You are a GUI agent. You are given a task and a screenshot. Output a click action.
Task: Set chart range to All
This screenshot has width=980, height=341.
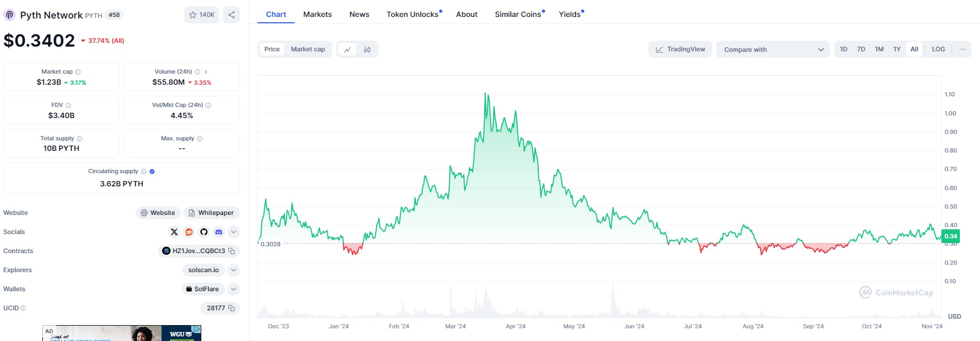tap(914, 49)
